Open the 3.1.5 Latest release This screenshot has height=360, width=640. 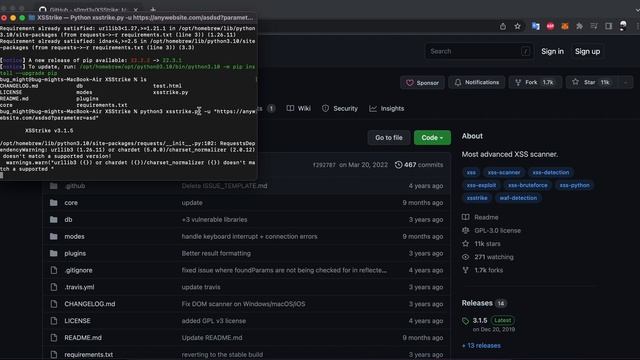[x=488, y=320]
